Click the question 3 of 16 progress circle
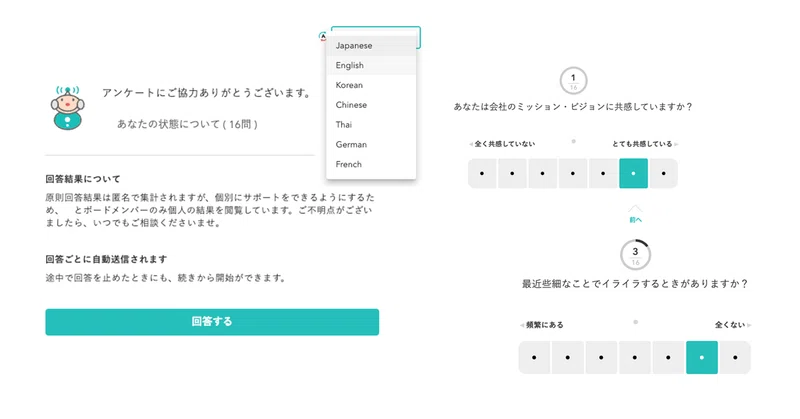 click(x=635, y=255)
